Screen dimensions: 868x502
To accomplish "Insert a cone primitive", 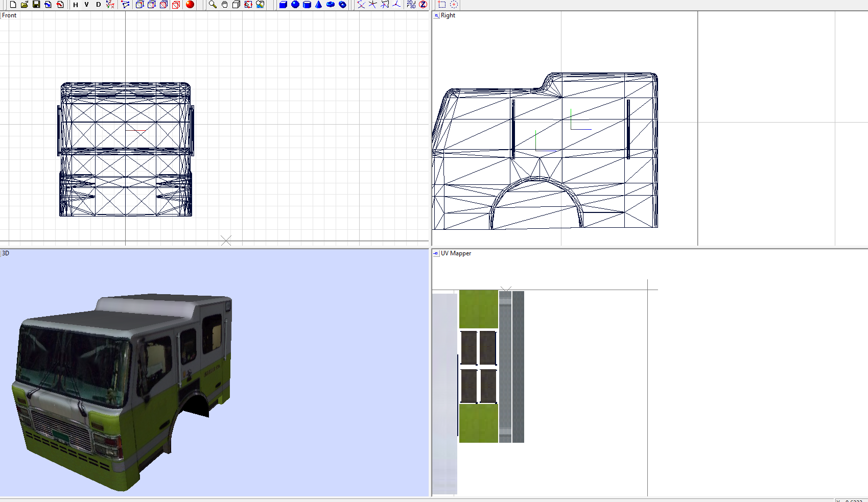I will [318, 5].
